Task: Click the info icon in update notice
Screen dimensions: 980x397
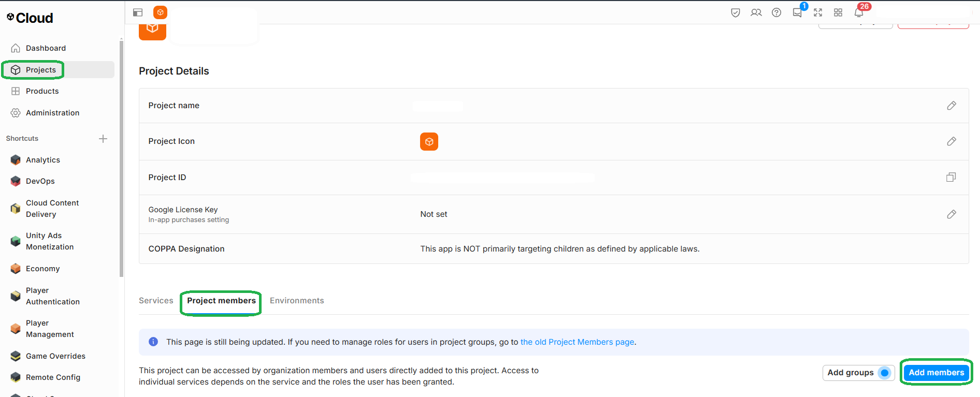Action: coord(153,342)
